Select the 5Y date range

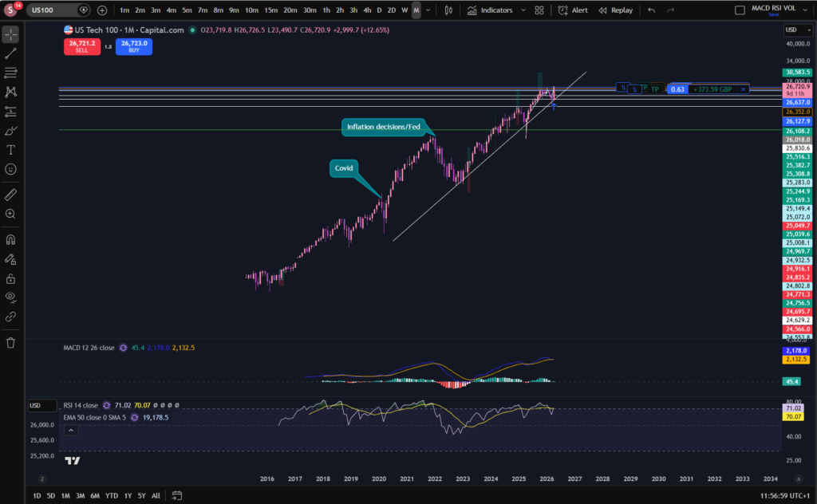141,496
